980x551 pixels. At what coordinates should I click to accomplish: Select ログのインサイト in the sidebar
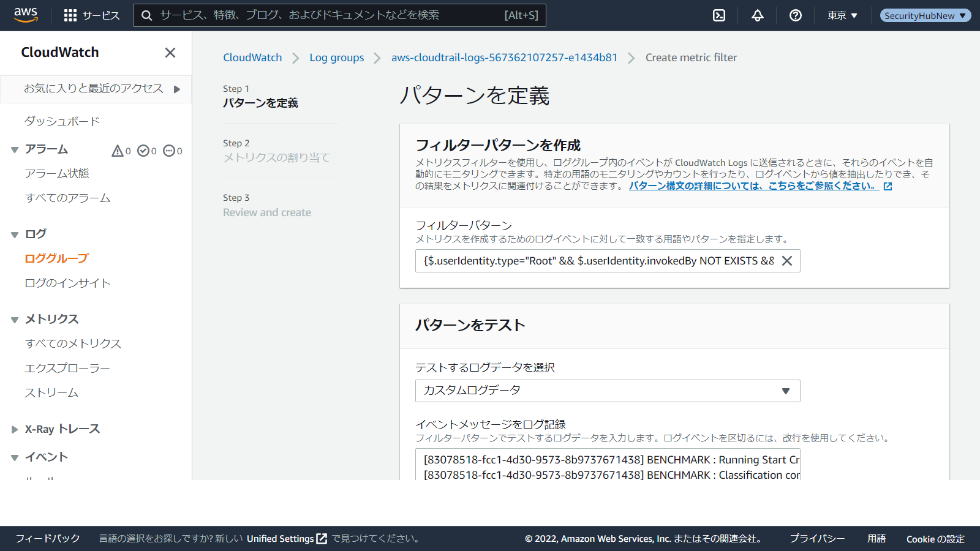(x=67, y=283)
